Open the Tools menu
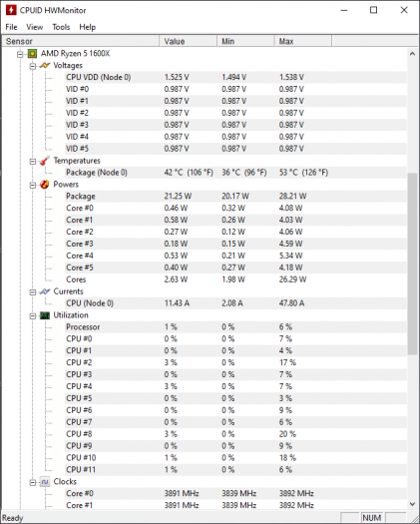The image size is (420, 524). [x=61, y=27]
